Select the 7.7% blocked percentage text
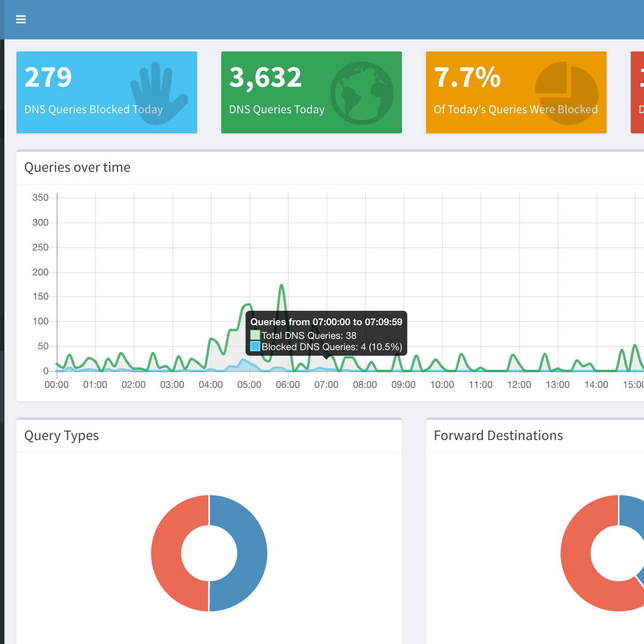The height and width of the screenshot is (644, 644). coord(467,77)
